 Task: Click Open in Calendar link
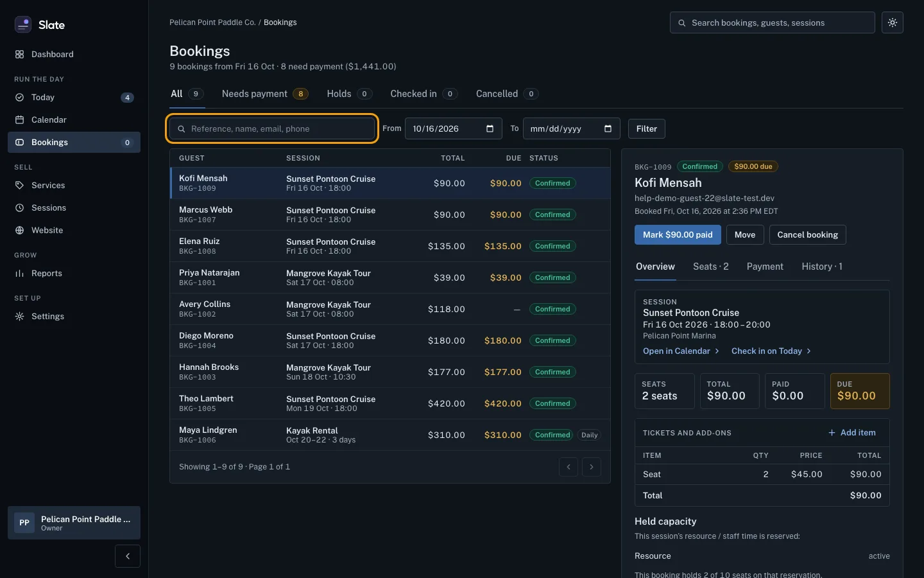click(681, 351)
